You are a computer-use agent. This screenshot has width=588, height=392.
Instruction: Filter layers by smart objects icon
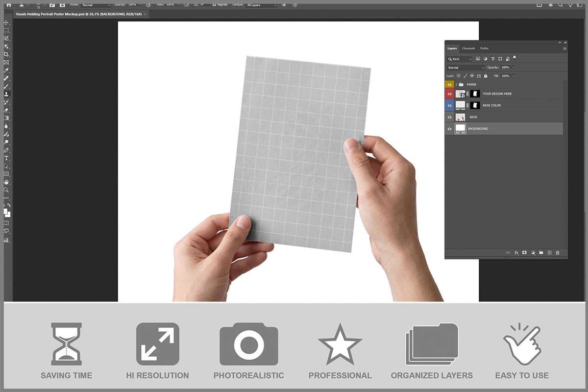pos(508,59)
